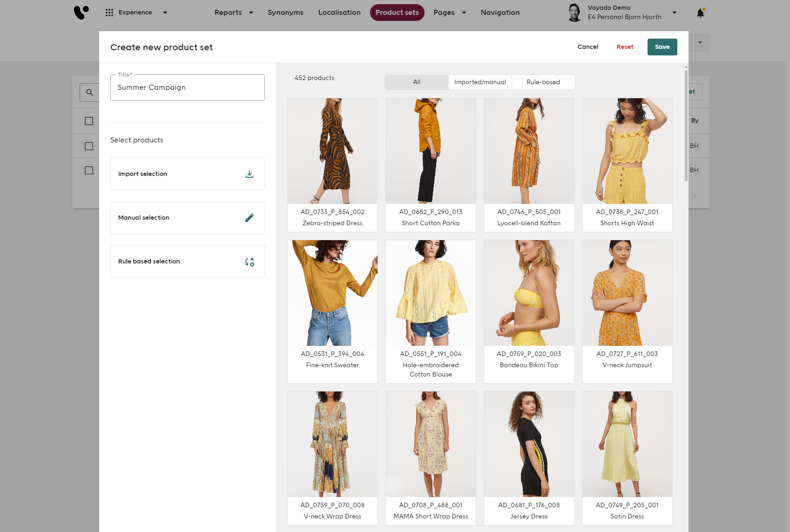Go to the Localisation menu item
This screenshot has width=790, height=532.
339,13
